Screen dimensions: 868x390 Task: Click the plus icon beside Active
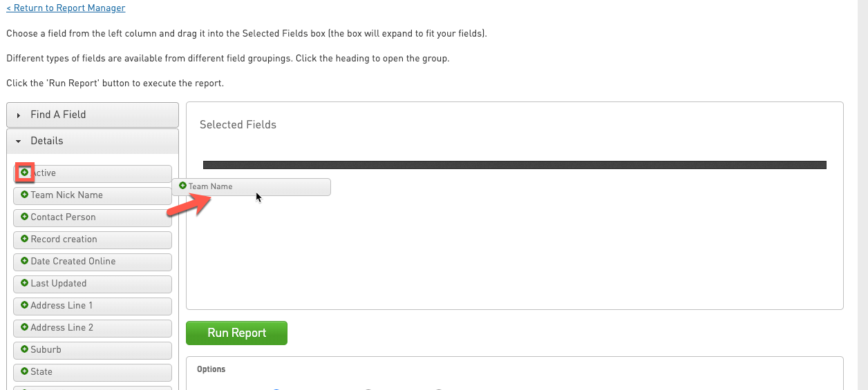tap(25, 172)
